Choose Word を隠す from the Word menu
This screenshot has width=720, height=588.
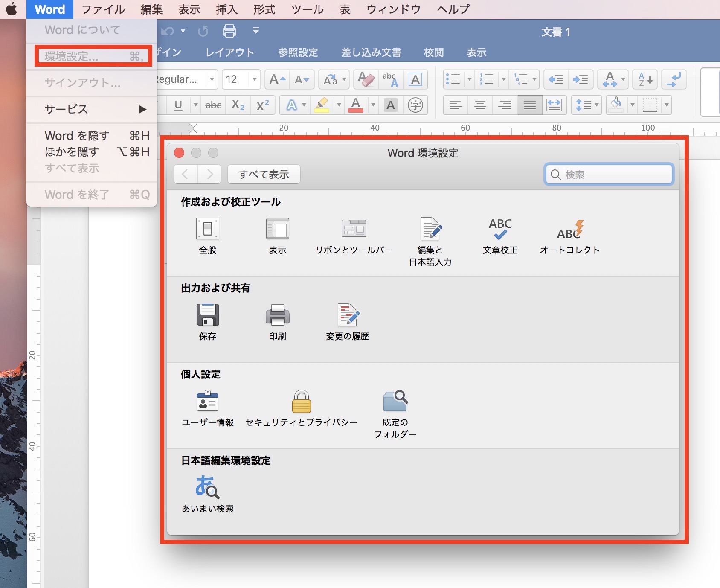(x=92, y=136)
